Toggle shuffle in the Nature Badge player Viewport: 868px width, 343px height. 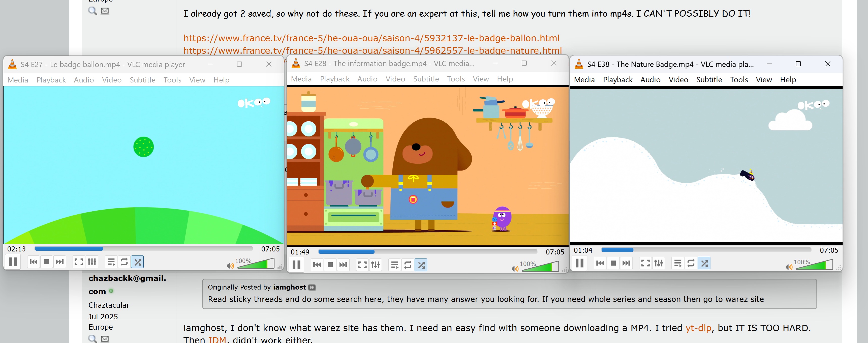coord(704,263)
